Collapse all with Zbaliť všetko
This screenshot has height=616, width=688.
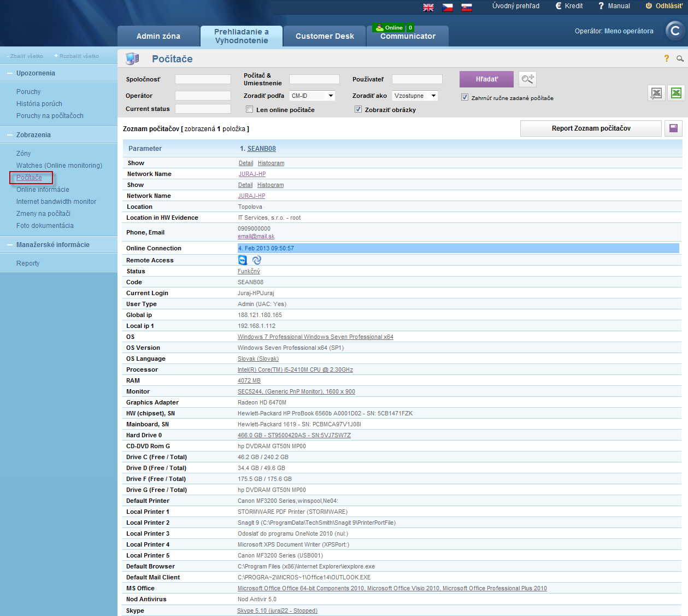click(25, 56)
